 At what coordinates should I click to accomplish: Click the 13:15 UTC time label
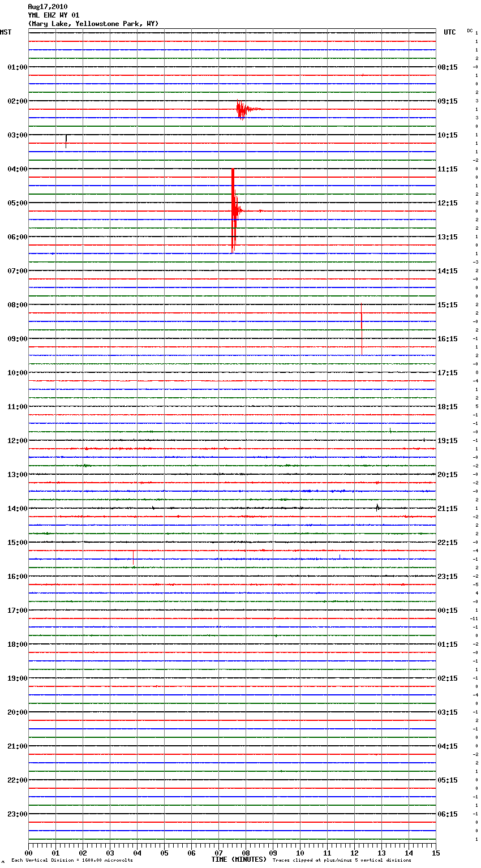pos(448,237)
